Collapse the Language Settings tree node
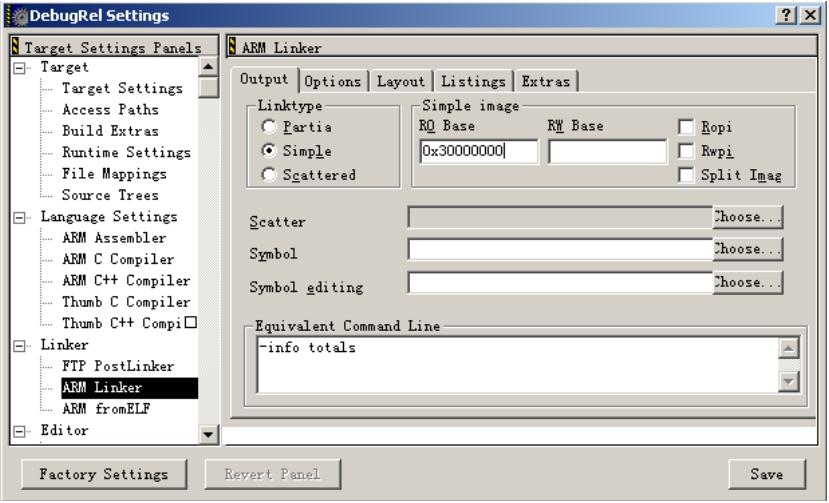This screenshot has width=829, height=503. pyautogui.click(x=19, y=217)
